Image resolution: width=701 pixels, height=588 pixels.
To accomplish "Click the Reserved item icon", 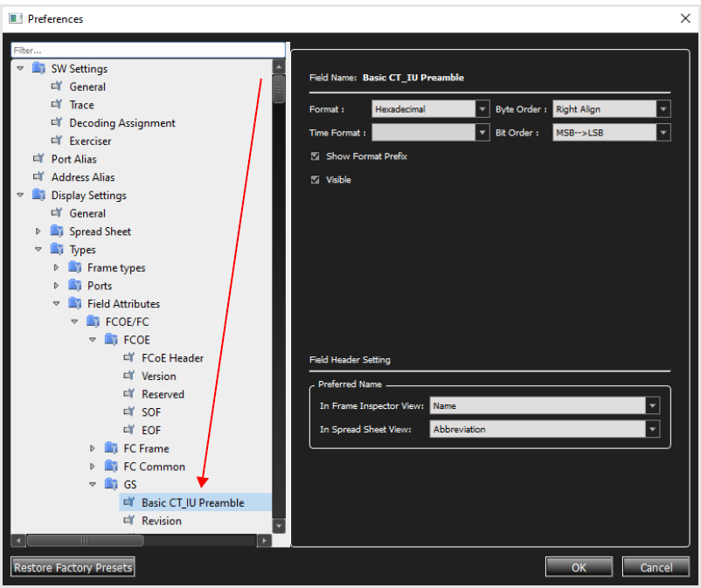I will click(128, 394).
